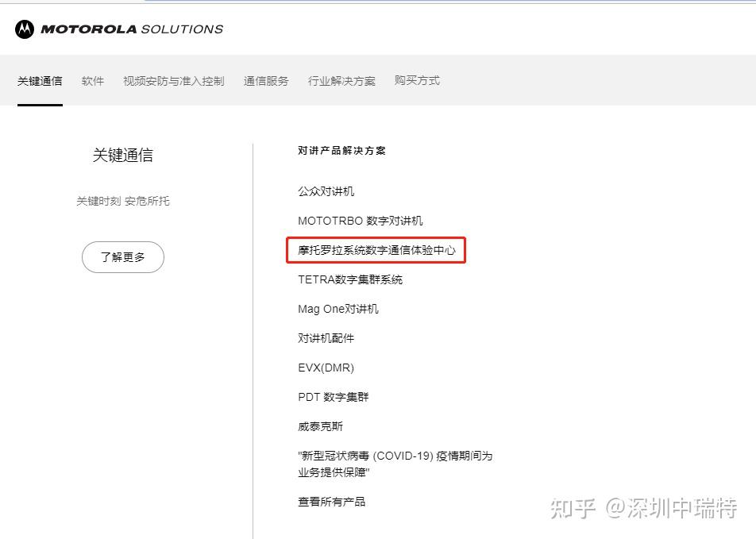756x539 pixels.
Task: Open MOTOTRBO 数字对讲机 link
Action: tap(361, 221)
